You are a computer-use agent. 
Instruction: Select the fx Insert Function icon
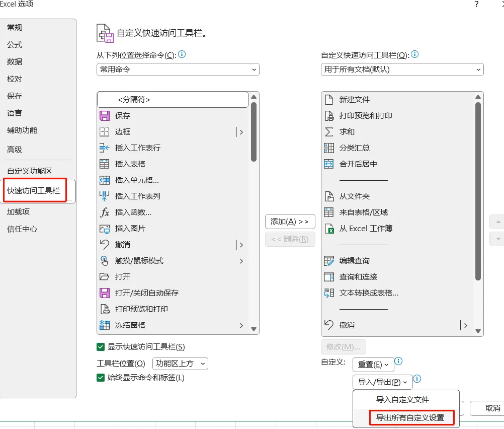(105, 212)
